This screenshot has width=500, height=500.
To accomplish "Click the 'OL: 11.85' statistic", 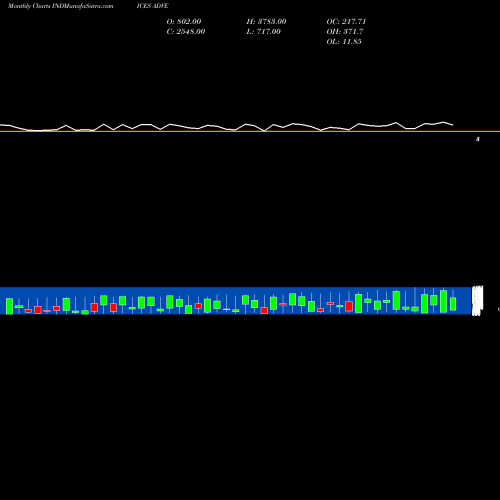I will 344,41.
